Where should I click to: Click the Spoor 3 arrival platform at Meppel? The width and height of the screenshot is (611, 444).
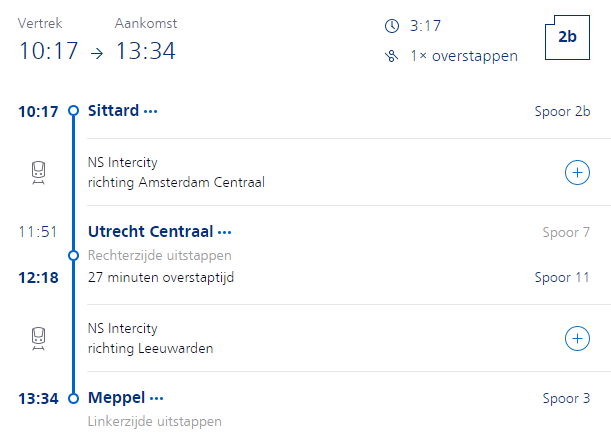566,398
